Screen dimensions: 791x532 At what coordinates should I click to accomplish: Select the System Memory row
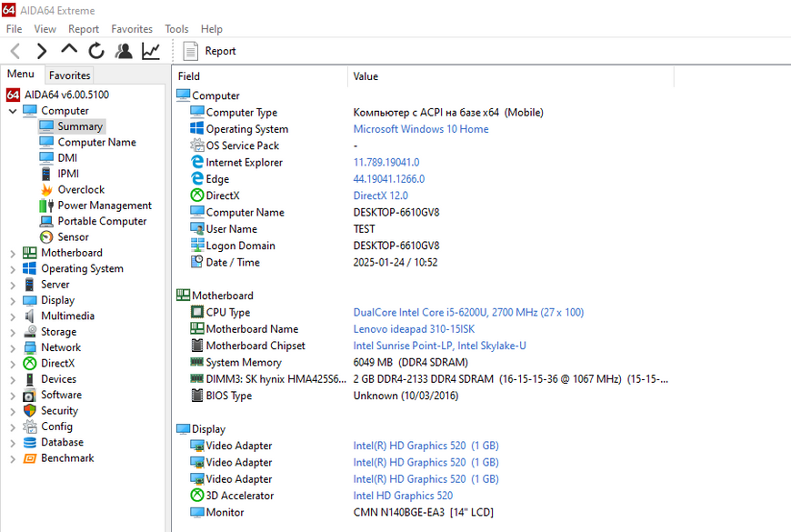pyautogui.click(x=423, y=363)
